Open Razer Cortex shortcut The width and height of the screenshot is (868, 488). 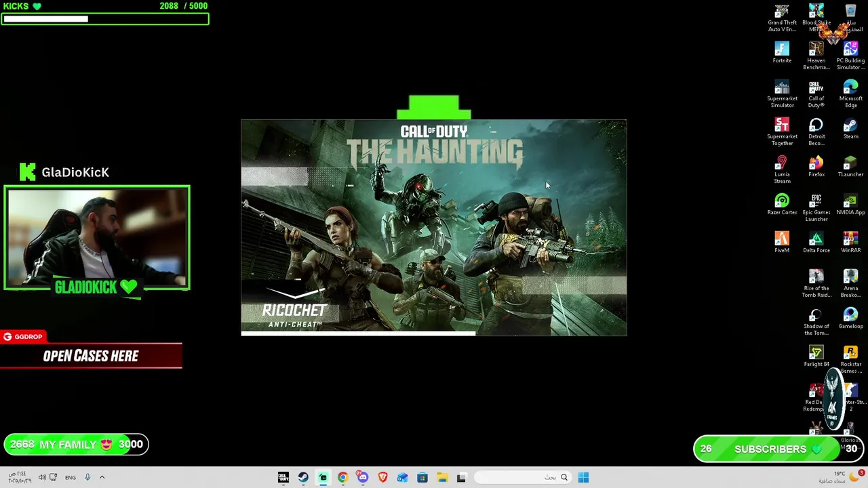782,205
